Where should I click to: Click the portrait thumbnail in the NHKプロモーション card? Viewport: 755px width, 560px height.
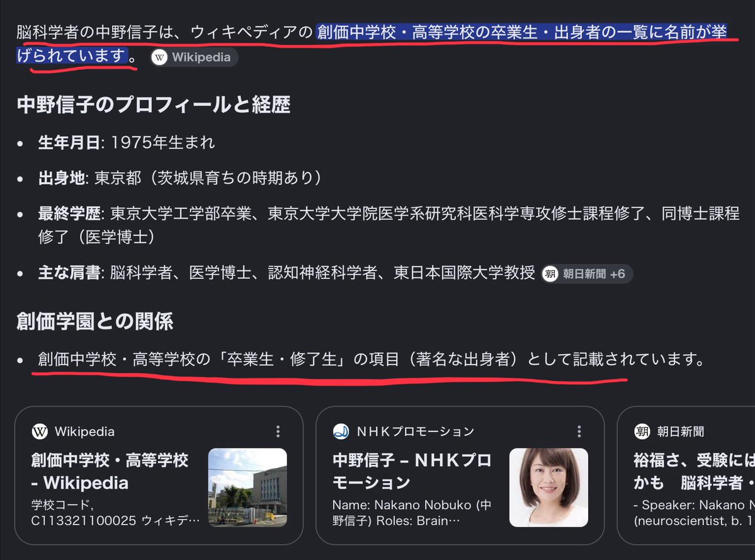tap(548, 488)
